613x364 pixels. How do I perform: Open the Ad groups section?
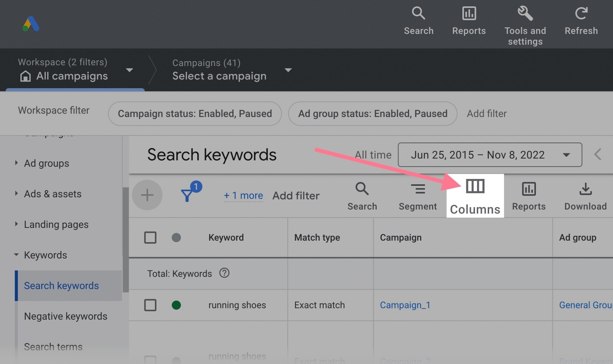point(46,164)
